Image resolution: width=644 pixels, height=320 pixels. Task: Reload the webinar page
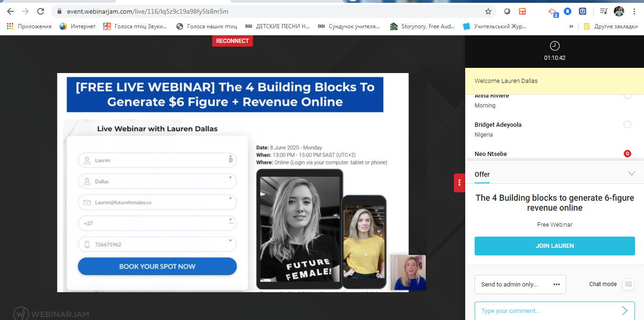pos(41,11)
